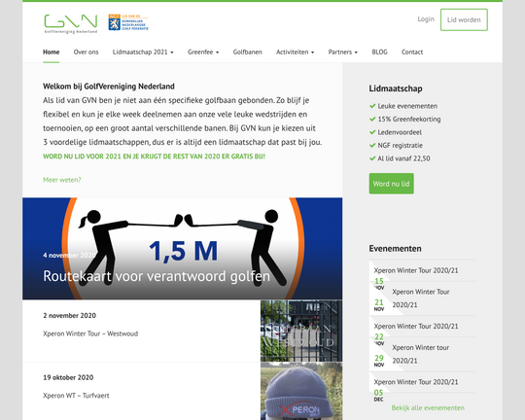Click the 15 NOV event date badge

(379, 284)
